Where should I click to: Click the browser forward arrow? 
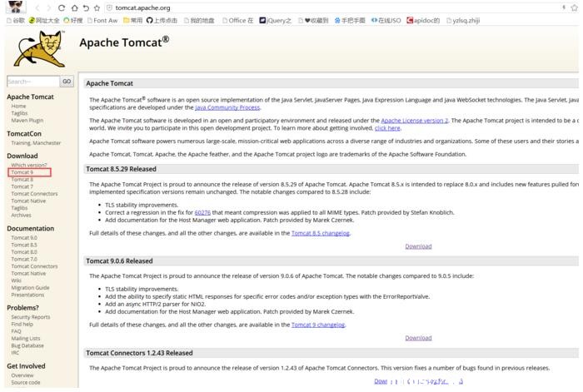tap(48, 7)
